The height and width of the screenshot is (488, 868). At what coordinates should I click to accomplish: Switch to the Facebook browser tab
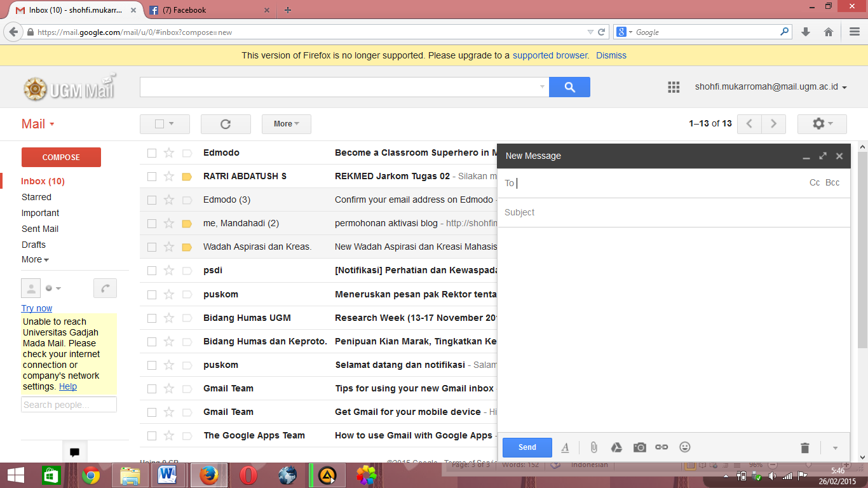[209, 10]
